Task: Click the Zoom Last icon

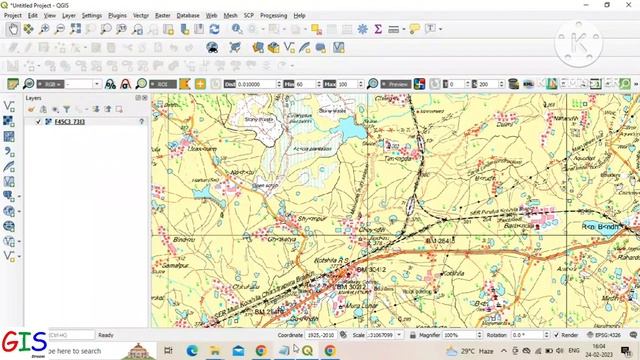Action: point(138,29)
